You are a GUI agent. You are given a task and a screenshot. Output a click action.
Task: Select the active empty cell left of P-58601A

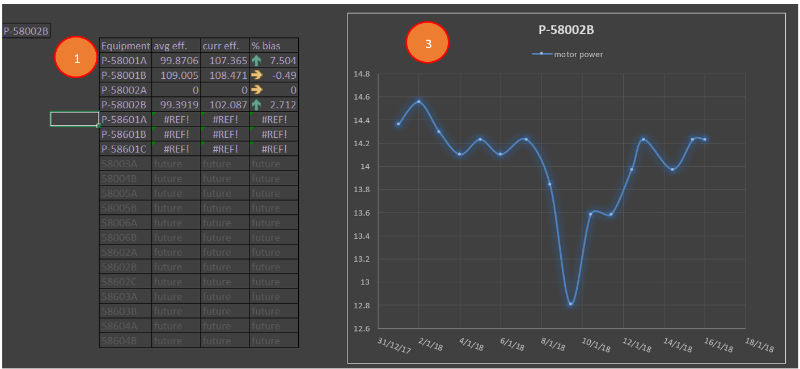(x=74, y=119)
